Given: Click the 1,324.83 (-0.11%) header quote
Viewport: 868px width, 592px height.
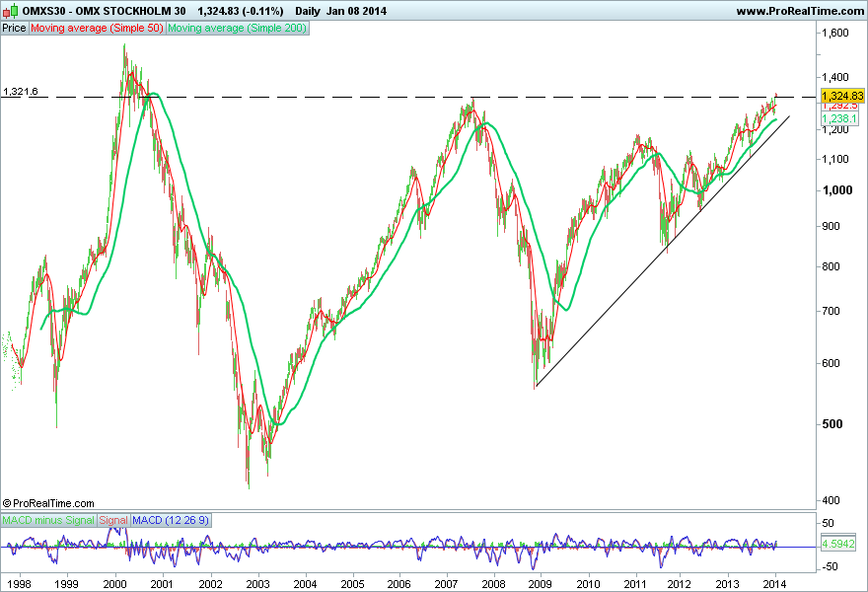Looking at the screenshot, I should (x=241, y=11).
